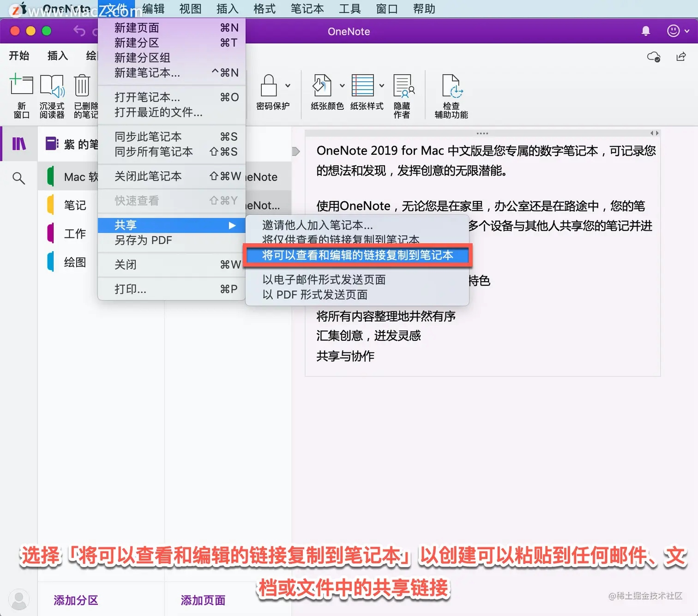Click the 将所有内容整理地井然有序 text line
The height and width of the screenshot is (616, 698).
tap(386, 316)
